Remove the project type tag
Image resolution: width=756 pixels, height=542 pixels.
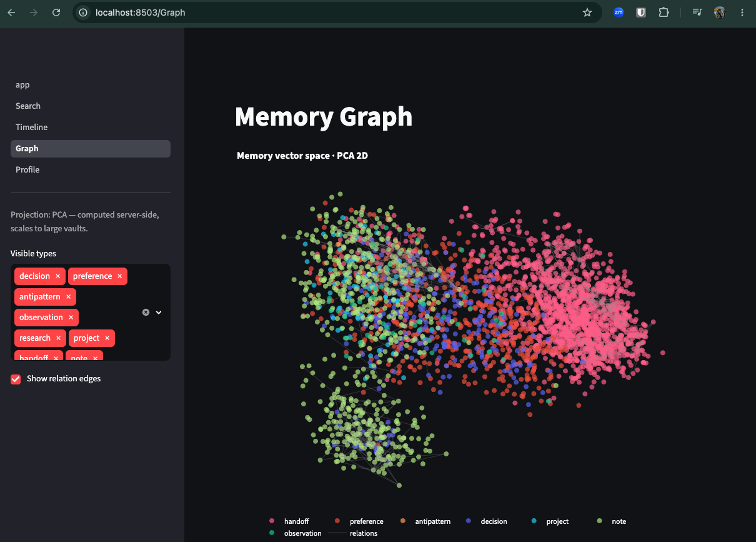(107, 338)
